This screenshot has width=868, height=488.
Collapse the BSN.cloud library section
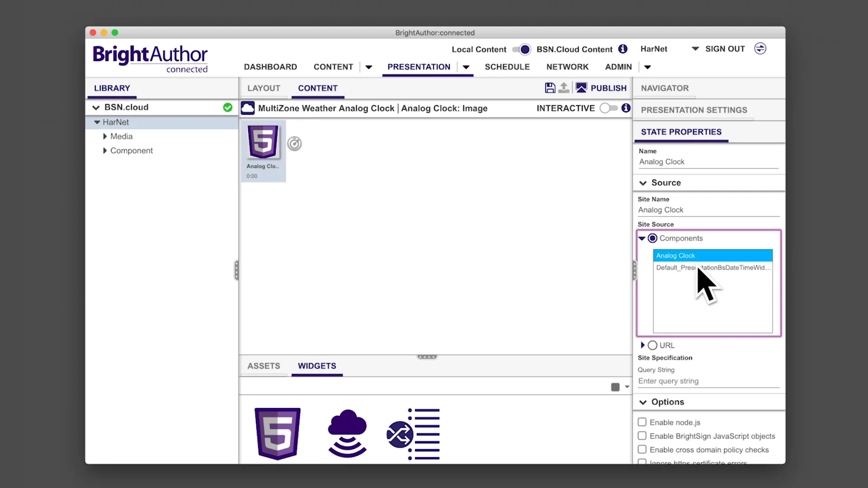(96, 108)
